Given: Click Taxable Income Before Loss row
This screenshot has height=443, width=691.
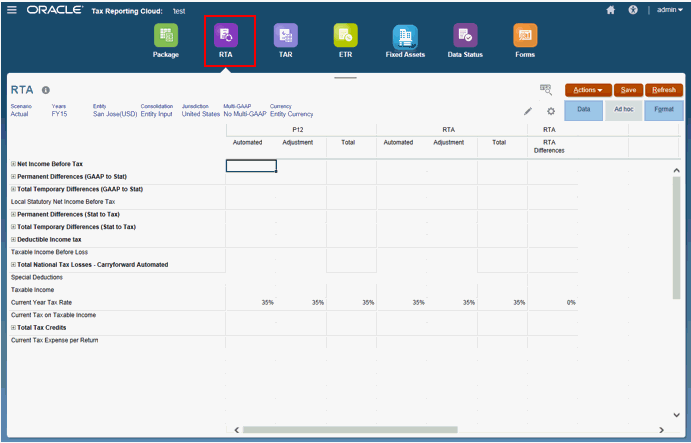Looking at the screenshot, I should click(x=49, y=252).
